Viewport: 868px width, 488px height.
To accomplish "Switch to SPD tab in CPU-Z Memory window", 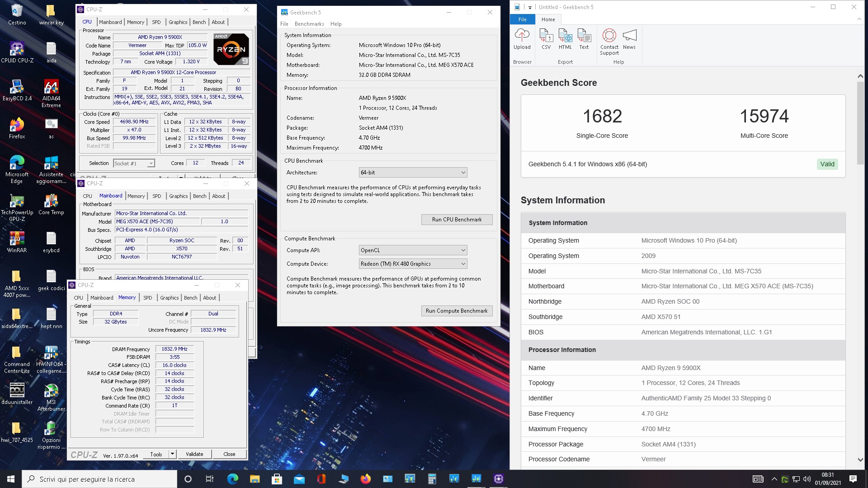I will 147,298.
